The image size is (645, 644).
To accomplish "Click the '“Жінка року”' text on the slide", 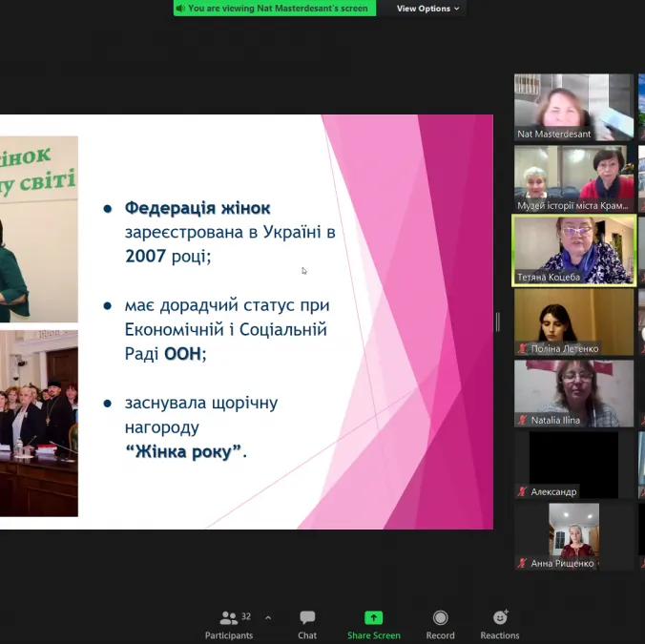I will click(x=183, y=451).
